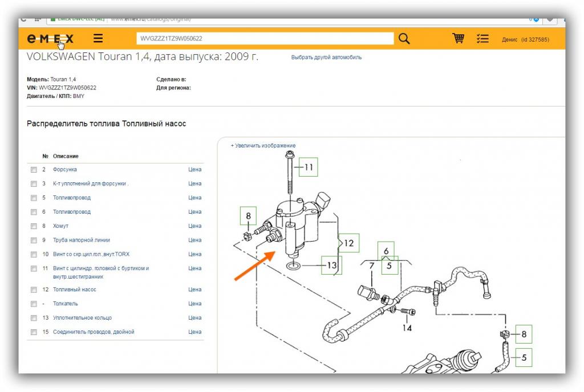Check the box for Винт со скр.цил.гол. TORX
584x392 pixels.
pos(34,254)
